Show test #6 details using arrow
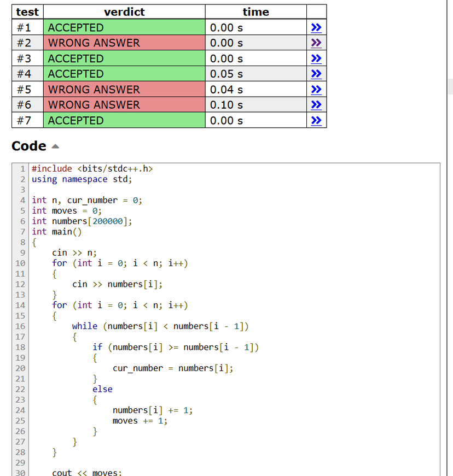 point(316,105)
